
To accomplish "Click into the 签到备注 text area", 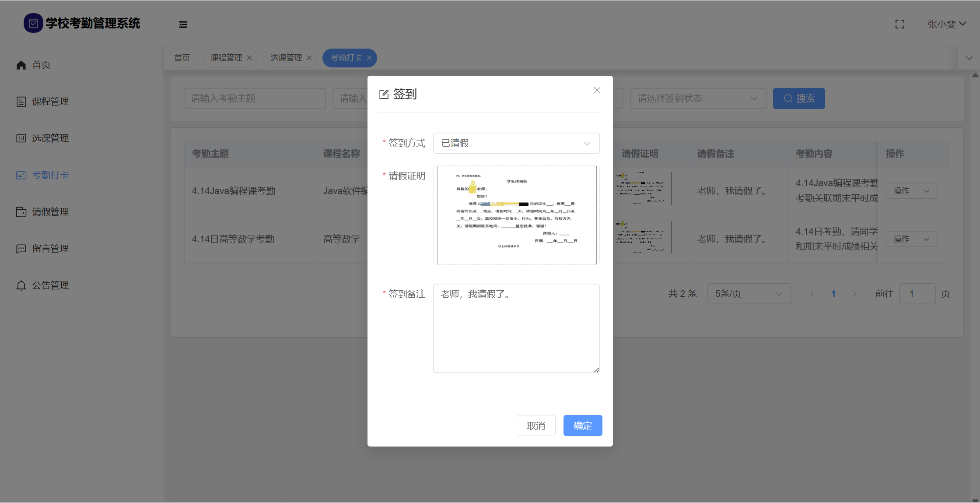I will (516, 328).
